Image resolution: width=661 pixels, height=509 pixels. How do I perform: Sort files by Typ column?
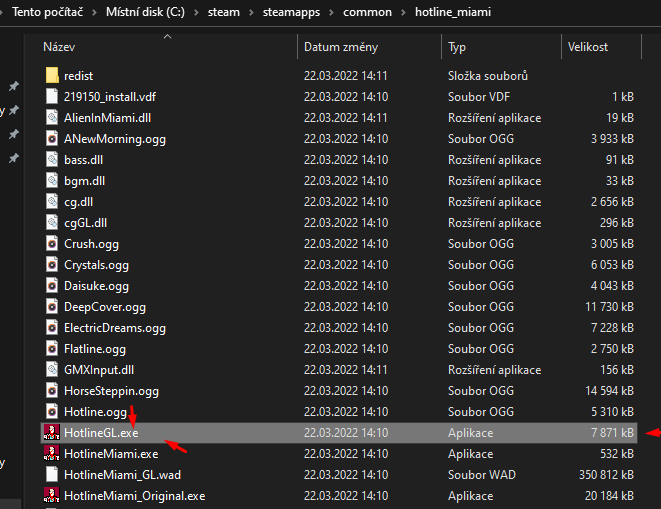pyautogui.click(x=457, y=47)
